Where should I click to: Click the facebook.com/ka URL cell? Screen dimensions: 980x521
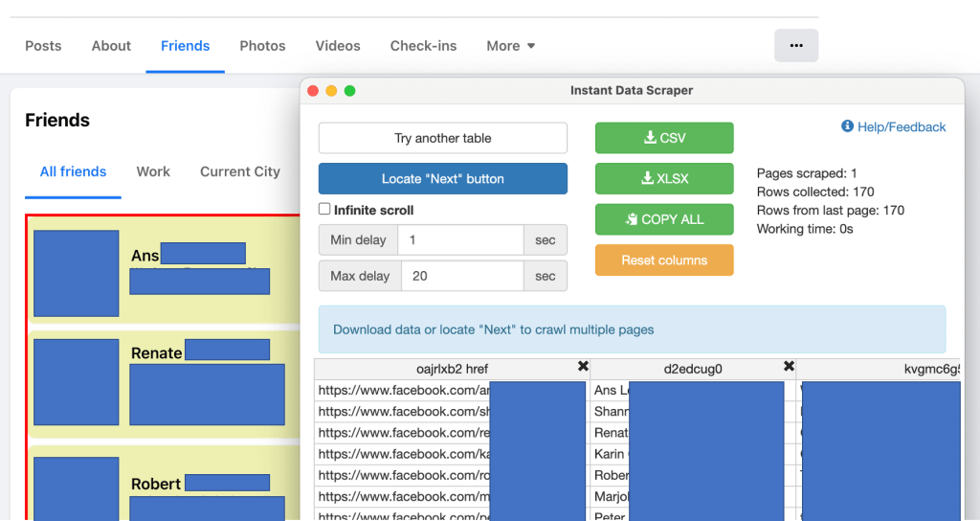452,454
